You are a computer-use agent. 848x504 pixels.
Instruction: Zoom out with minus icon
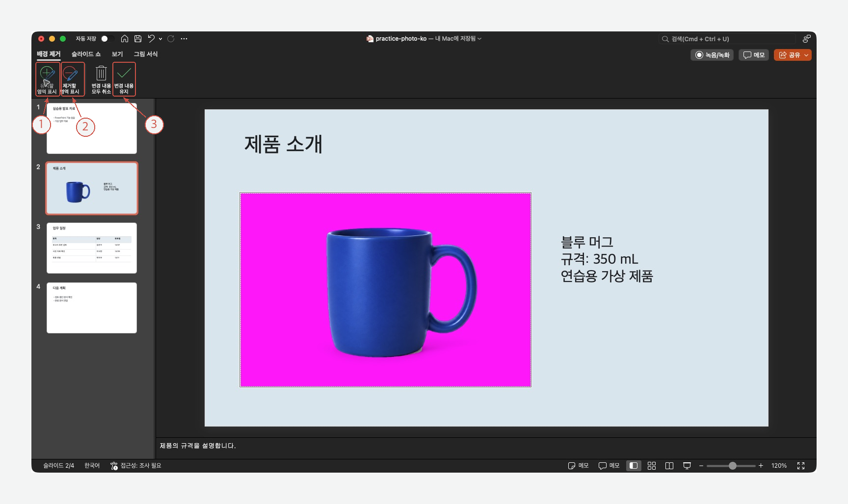tap(701, 466)
